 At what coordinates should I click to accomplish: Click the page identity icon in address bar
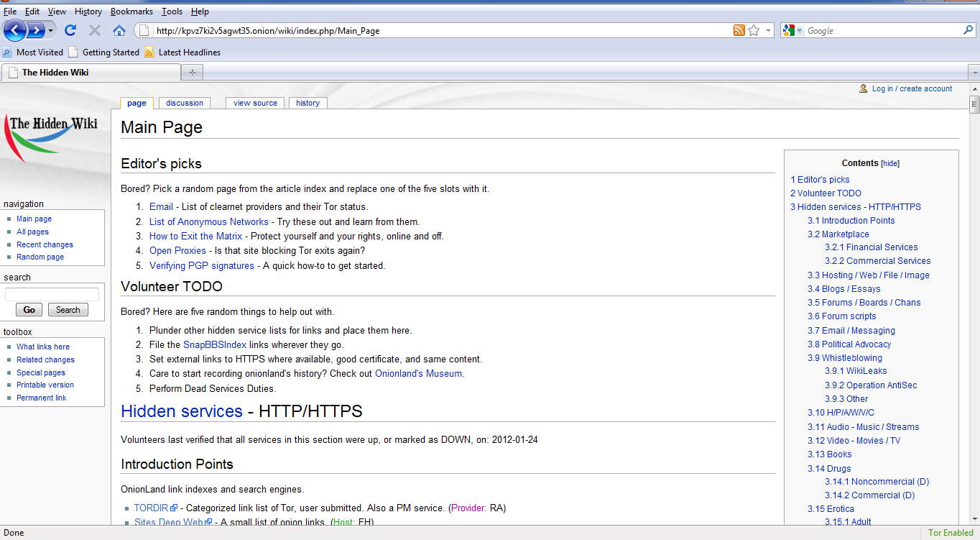click(144, 30)
